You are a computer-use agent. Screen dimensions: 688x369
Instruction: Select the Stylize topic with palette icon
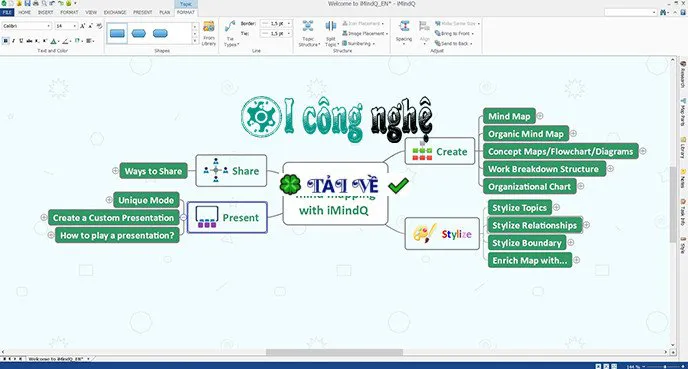tap(442, 234)
